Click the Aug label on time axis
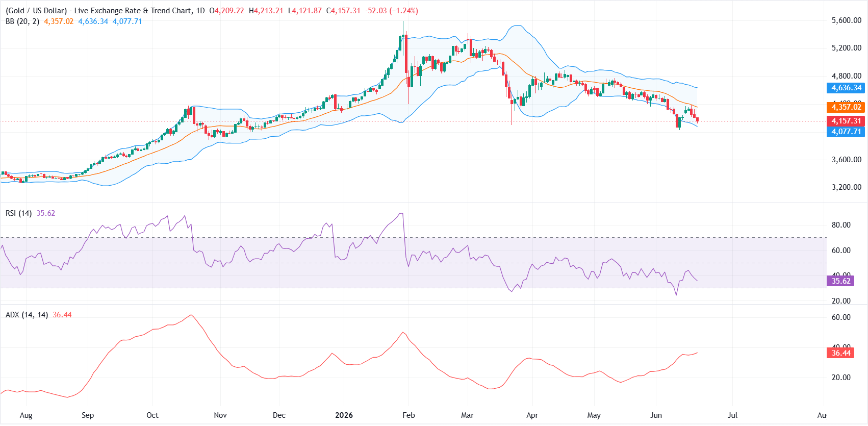The image size is (868, 426). (26, 415)
